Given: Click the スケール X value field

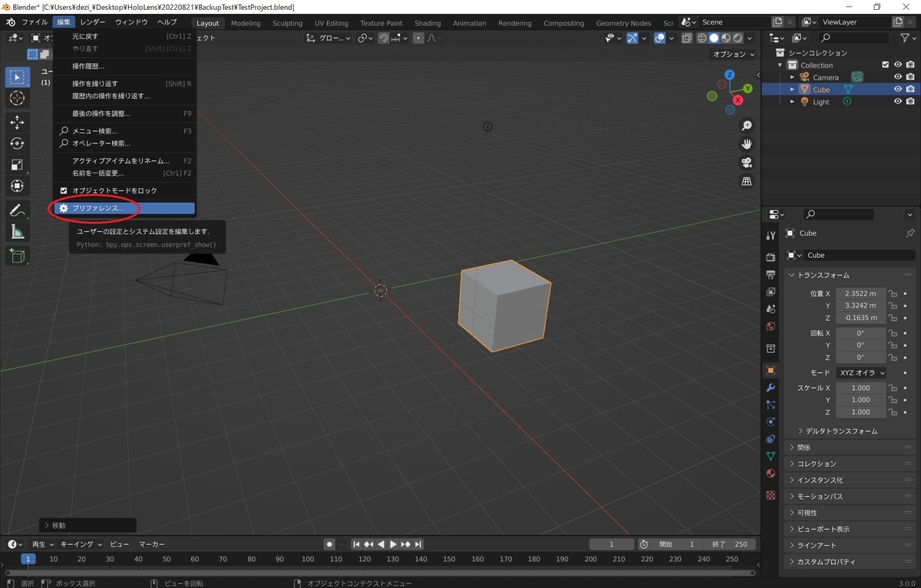Looking at the screenshot, I should [860, 388].
